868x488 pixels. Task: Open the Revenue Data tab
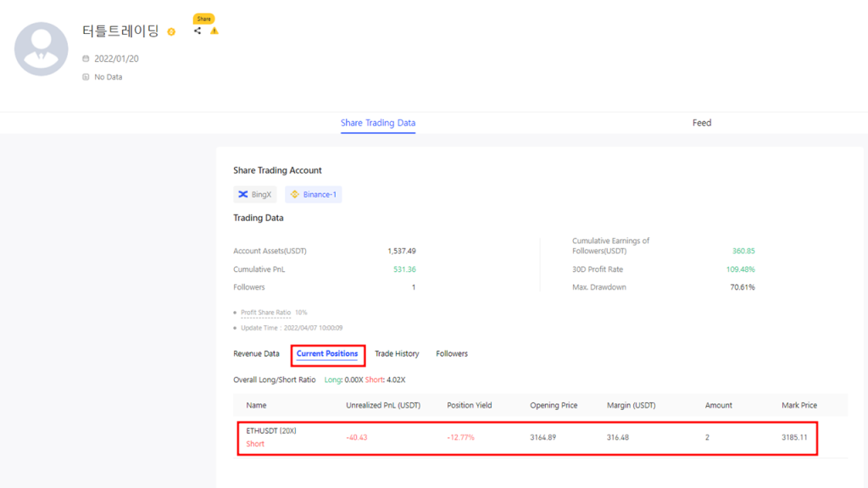(x=256, y=353)
